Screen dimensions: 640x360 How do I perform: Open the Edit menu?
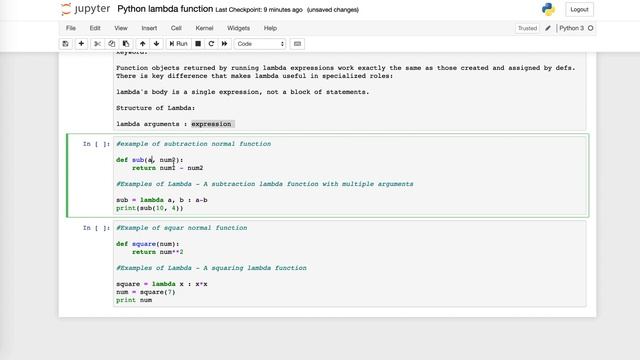(x=95, y=28)
